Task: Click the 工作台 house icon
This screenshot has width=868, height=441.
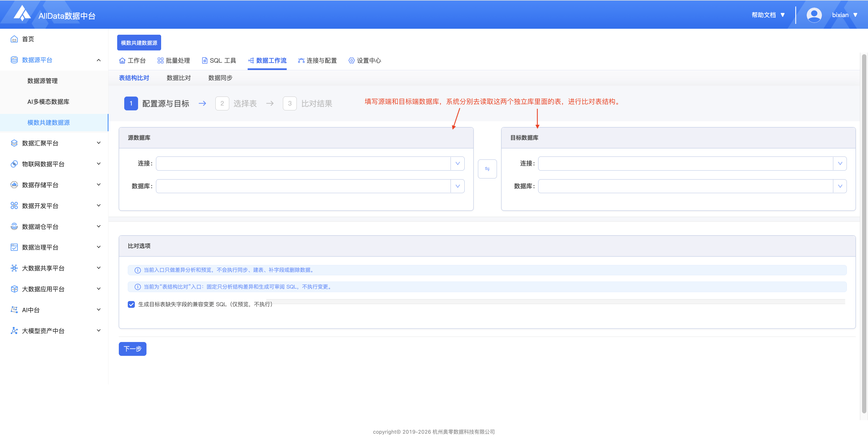Action: [x=122, y=61]
